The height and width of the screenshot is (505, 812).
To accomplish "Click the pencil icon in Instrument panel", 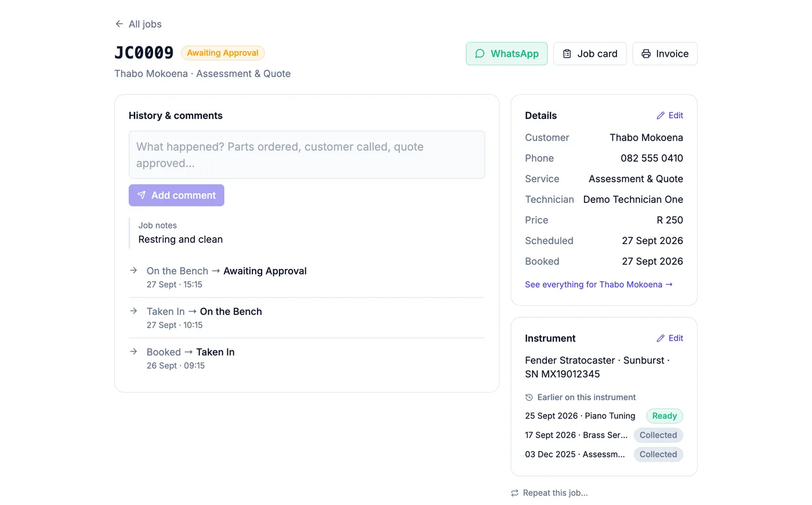I will click(x=661, y=338).
